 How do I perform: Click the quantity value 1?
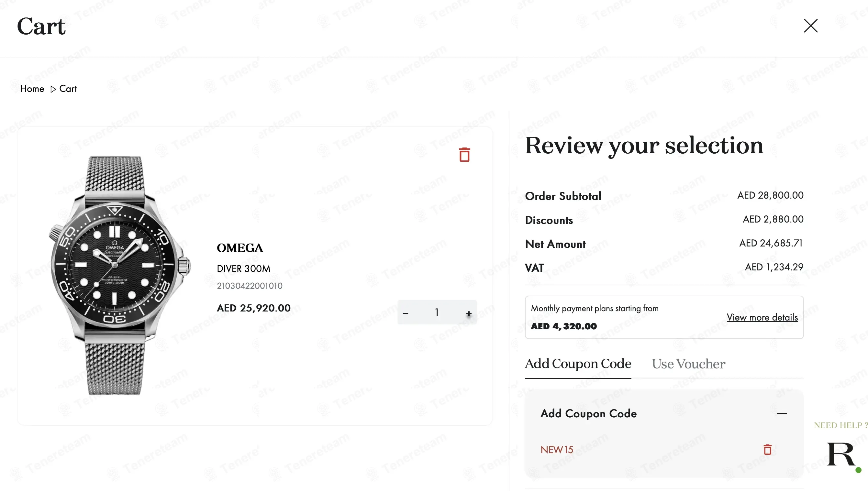coord(437,312)
